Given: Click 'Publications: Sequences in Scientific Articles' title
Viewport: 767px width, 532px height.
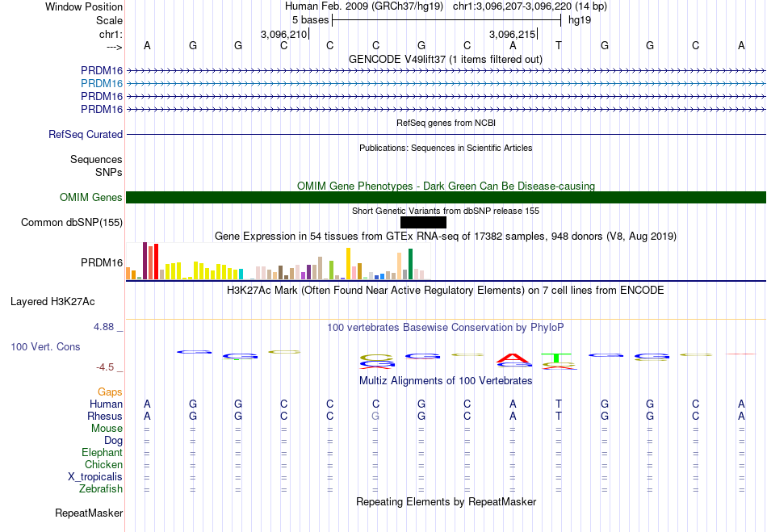Looking at the screenshot, I should (446, 149).
